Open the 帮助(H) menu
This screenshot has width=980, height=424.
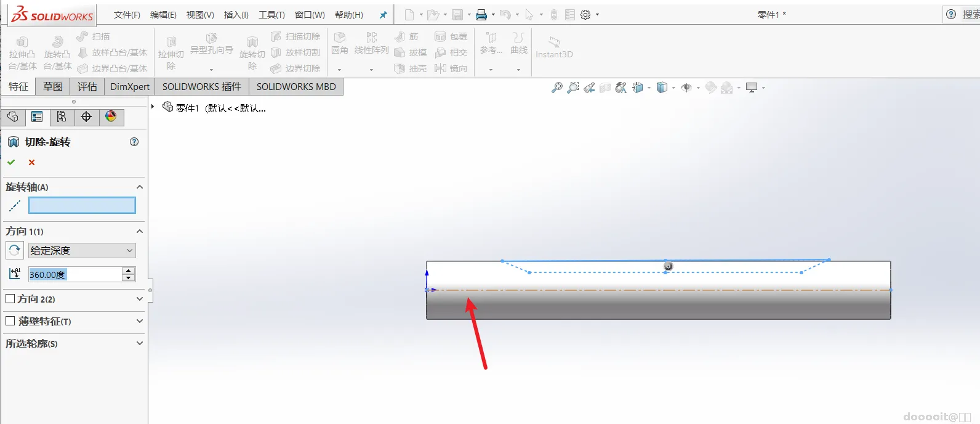(x=349, y=15)
